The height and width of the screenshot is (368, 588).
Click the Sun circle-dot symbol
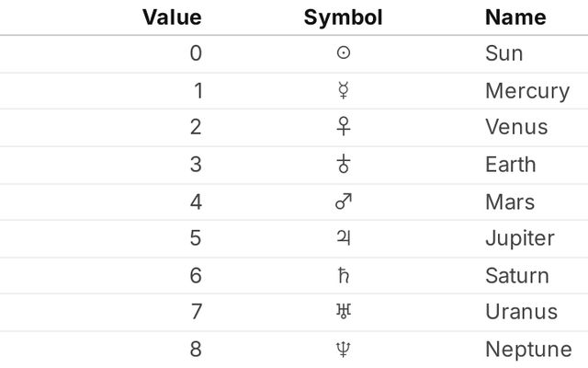[344, 52]
